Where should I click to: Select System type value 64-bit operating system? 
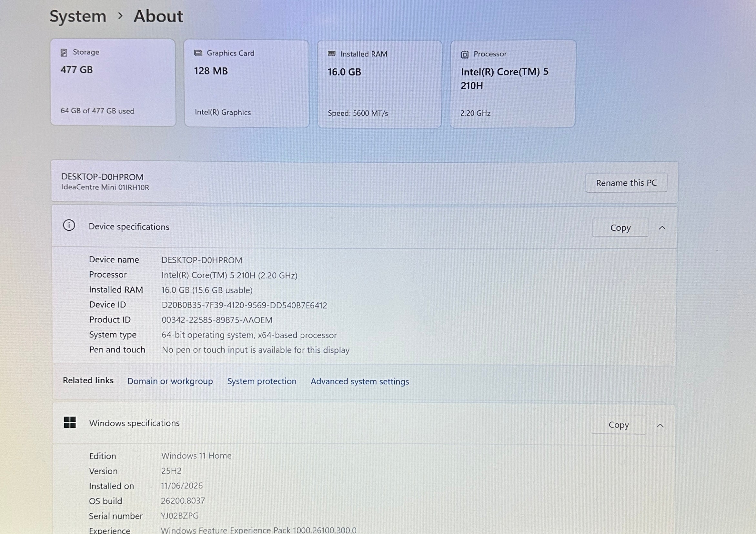tap(249, 335)
